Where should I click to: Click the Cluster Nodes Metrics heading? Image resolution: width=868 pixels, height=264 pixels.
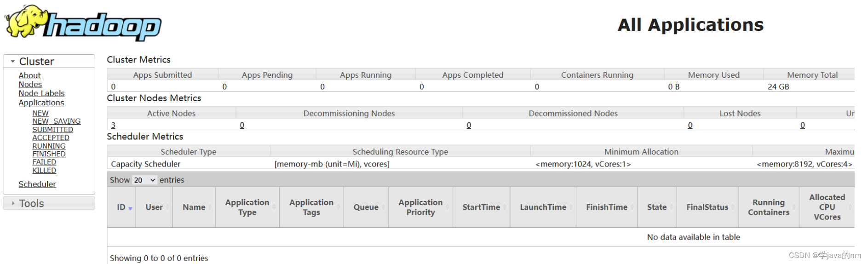tap(154, 98)
